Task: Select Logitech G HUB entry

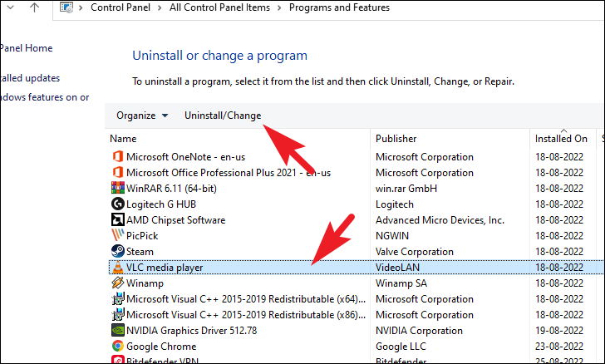Action: click(161, 204)
